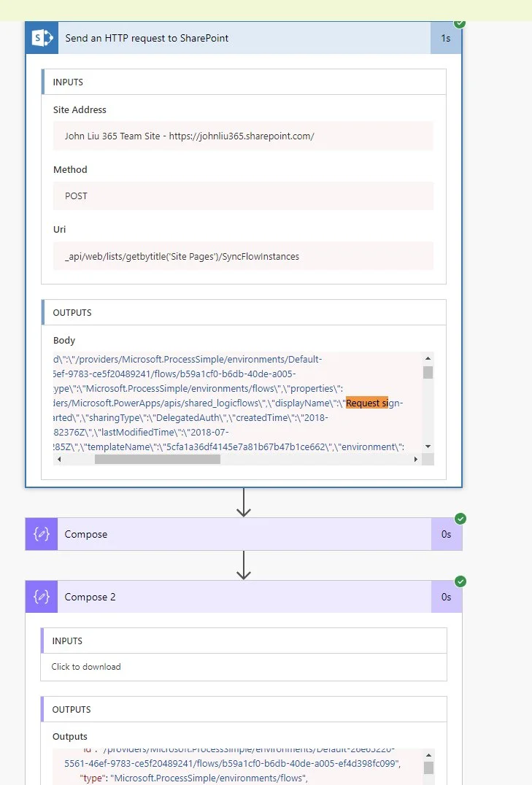Image resolution: width=532 pixels, height=785 pixels.
Task: Click the curly-brace icon of the Compose action
Action: pos(42,534)
